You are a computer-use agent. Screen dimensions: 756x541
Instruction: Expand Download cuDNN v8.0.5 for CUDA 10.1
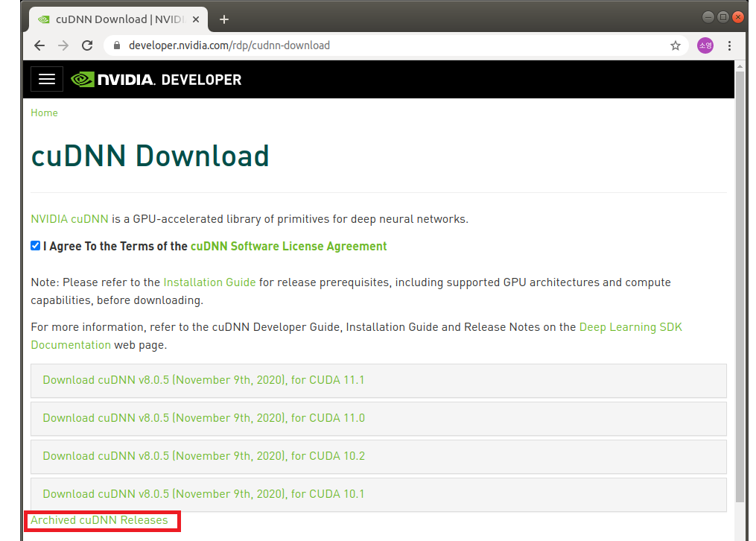[x=378, y=495]
